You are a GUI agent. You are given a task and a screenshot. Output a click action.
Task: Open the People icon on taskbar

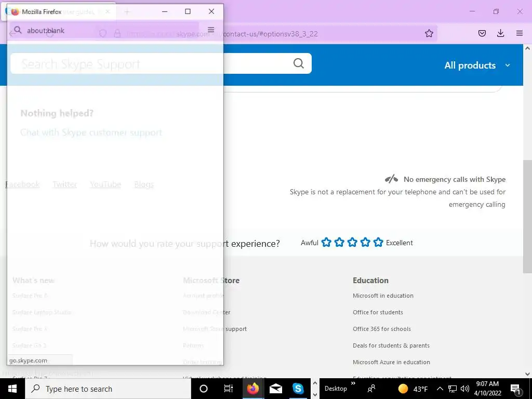pos(371,389)
